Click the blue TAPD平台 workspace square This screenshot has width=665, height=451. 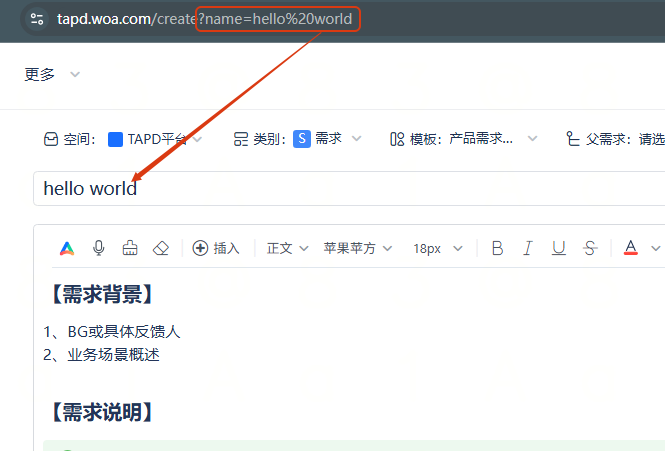115,139
